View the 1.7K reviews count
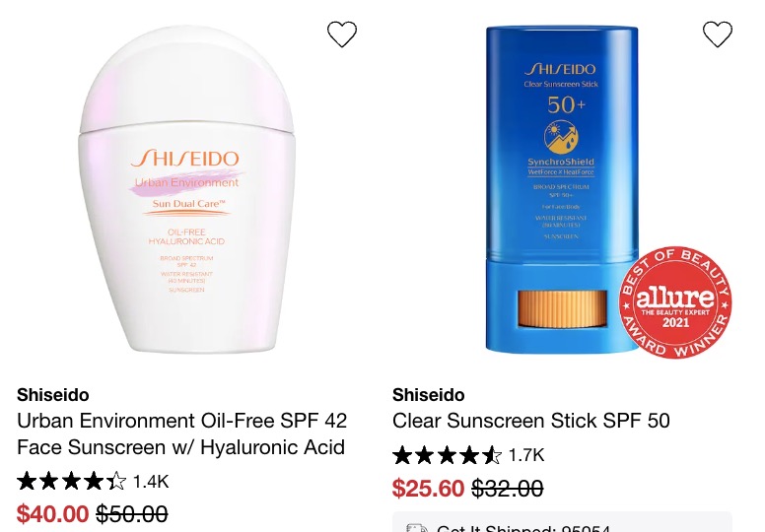The width and height of the screenshot is (765, 532). [x=526, y=455]
